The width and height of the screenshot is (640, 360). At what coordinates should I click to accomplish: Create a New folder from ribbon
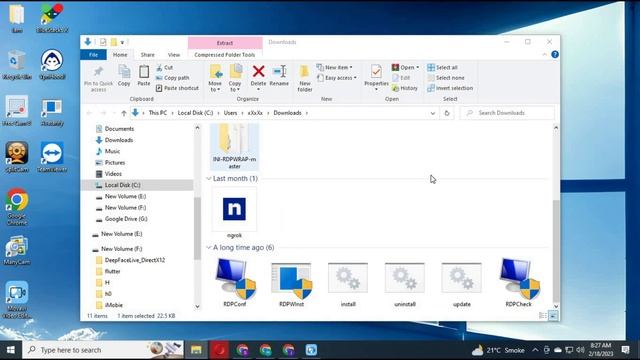point(304,78)
